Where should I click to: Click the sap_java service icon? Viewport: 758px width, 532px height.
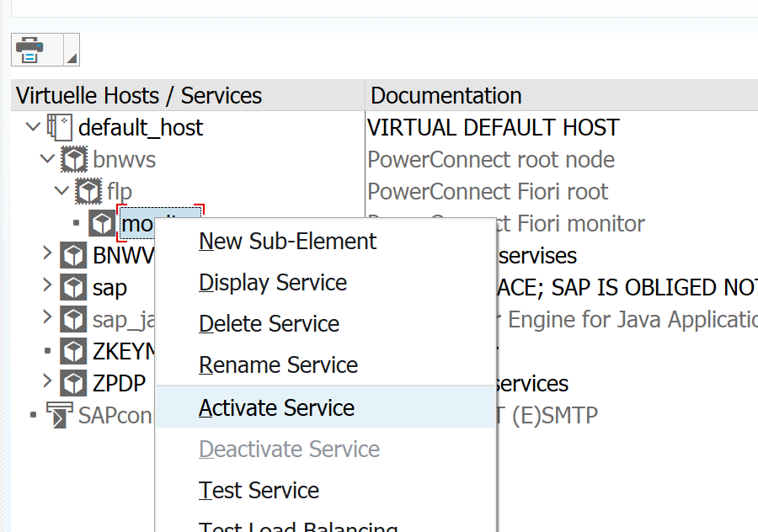pyautogui.click(x=74, y=319)
